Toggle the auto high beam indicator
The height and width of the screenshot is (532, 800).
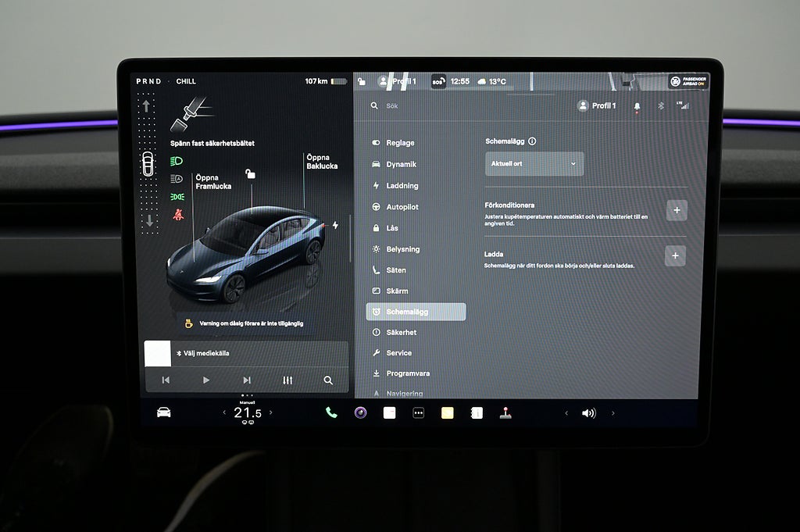pyautogui.click(x=177, y=179)
